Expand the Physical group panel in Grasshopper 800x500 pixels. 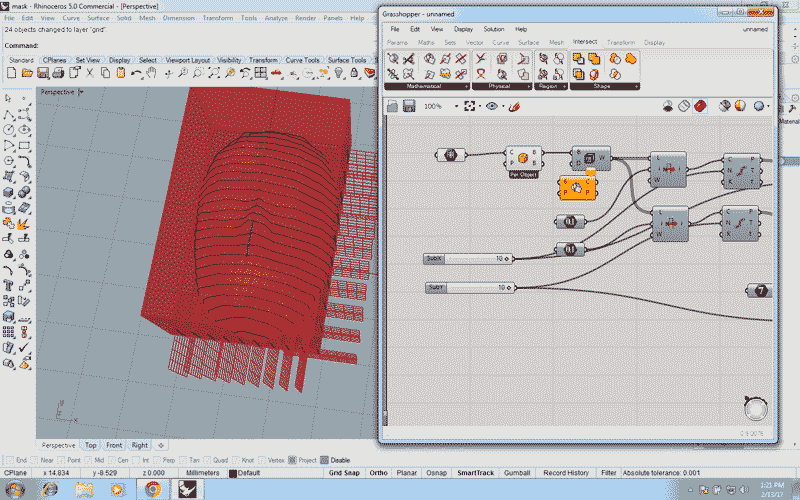point(529,87)
